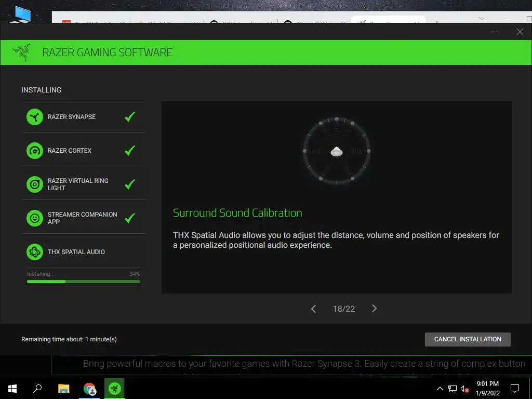Advance to the next slide with right arrow

pos(374,309)
